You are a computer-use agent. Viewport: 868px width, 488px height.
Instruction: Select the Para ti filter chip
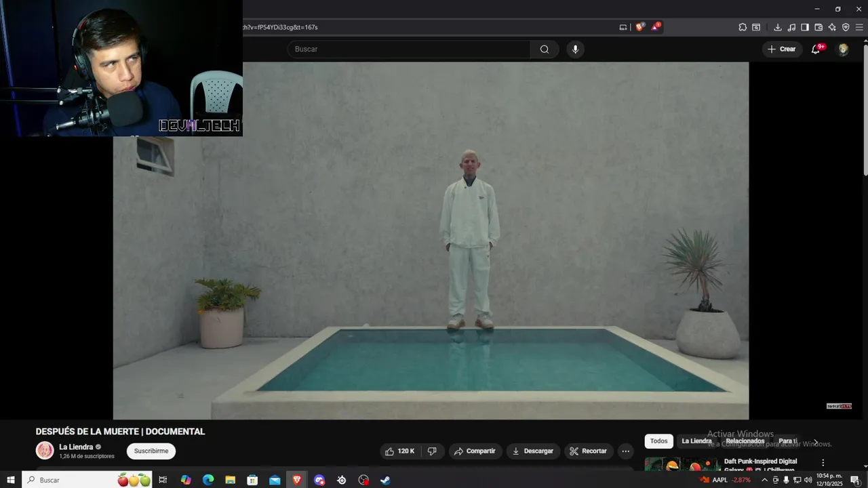pos(787,441)
